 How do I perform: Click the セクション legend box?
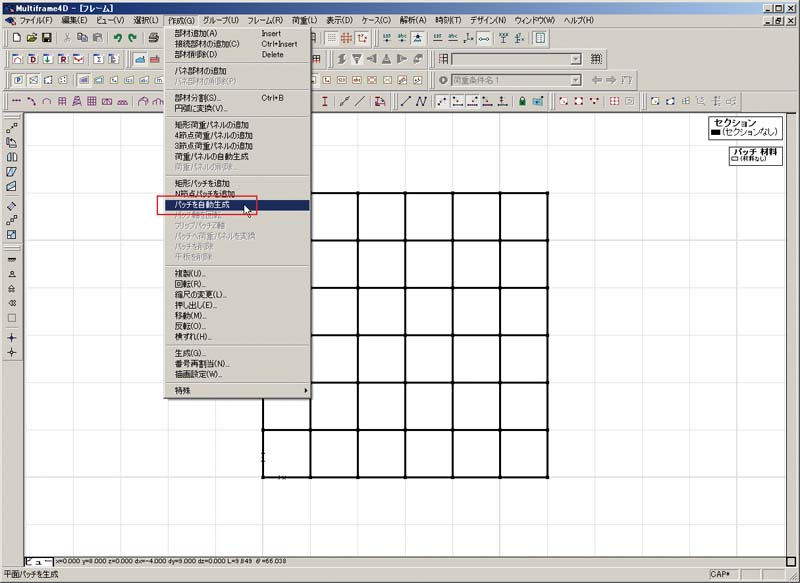(x=745, y=128)
